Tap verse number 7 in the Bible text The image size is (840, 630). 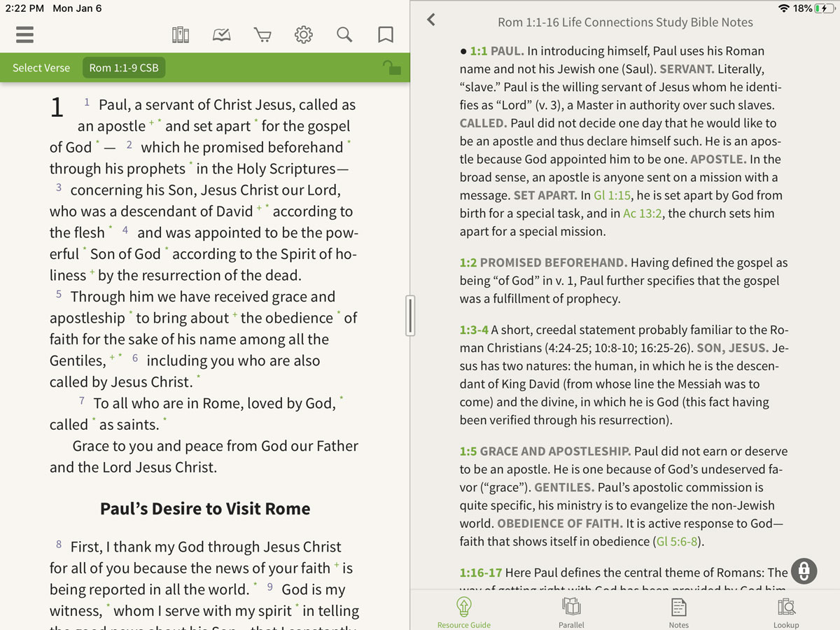pyautogui.click(x=82, y=400)
